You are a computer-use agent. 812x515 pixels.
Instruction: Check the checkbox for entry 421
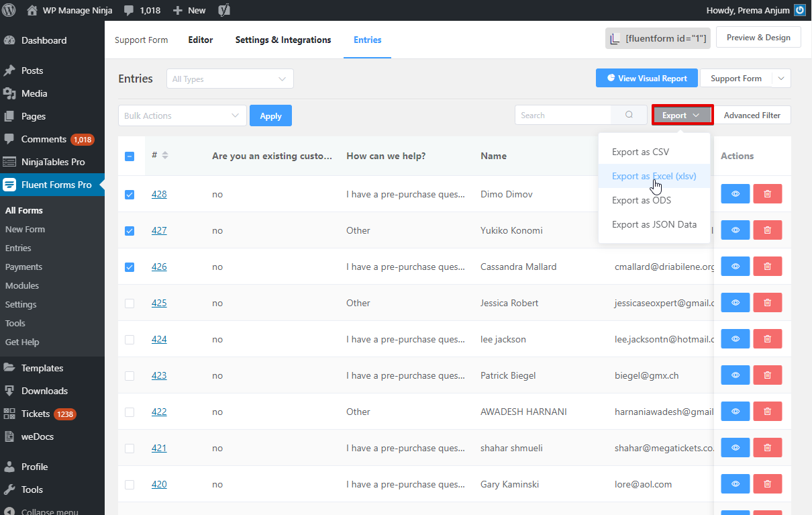click(130, 449)
